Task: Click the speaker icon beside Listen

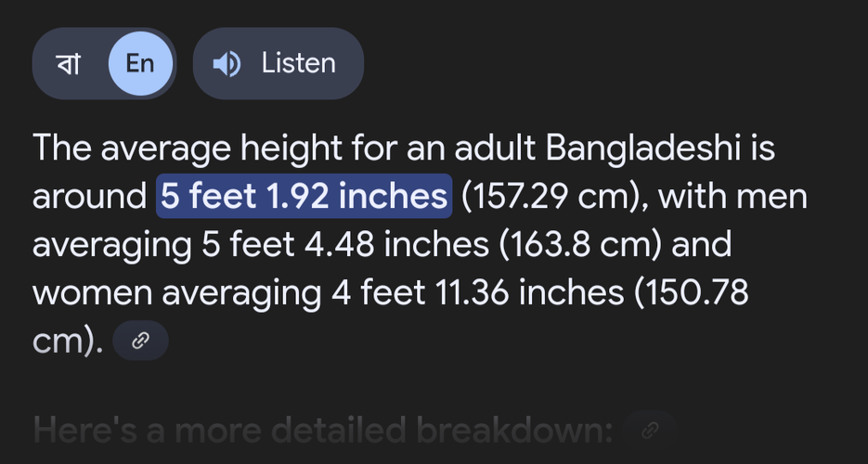Action: [x=227, y=64]
